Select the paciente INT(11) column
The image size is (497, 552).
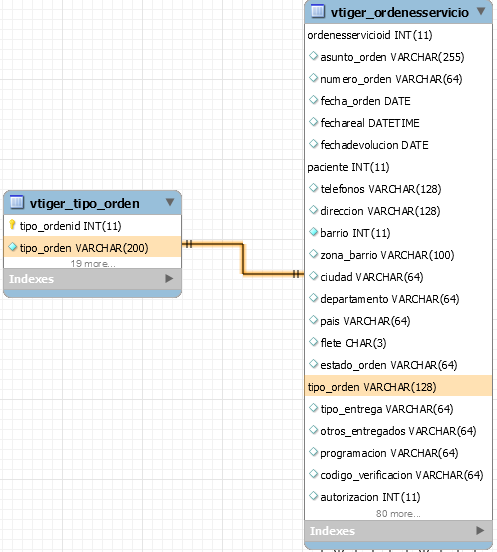(x=398, y=167)
